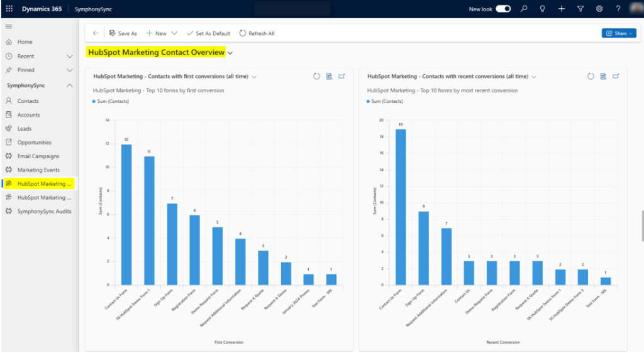Screen dimensions: 644x353
Task: View records for the first conversions chart
Action: click(x=329, y=76)
